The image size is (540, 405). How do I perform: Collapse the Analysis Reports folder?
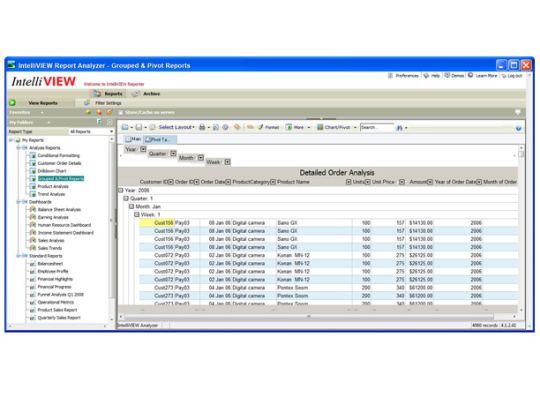19,148
